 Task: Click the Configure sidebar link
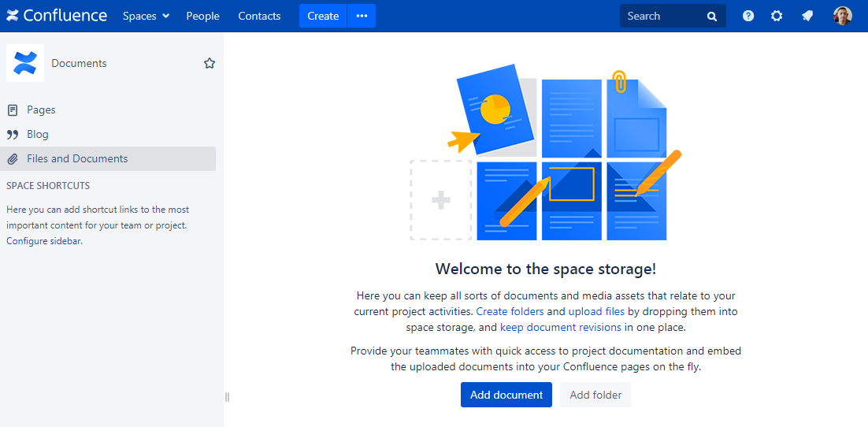[43, 241]
